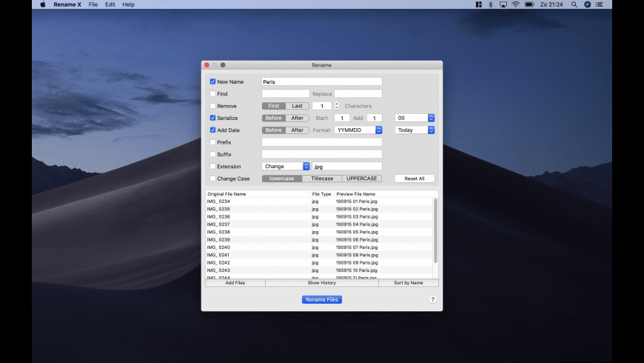
Task: Select Last in Remove segmented control
Action: (x=298, y=106)
